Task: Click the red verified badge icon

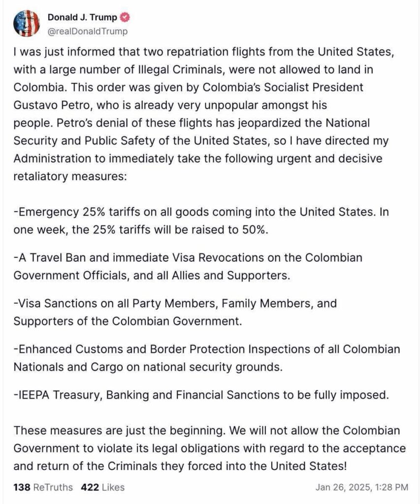Action: click(x=125, y=17)
